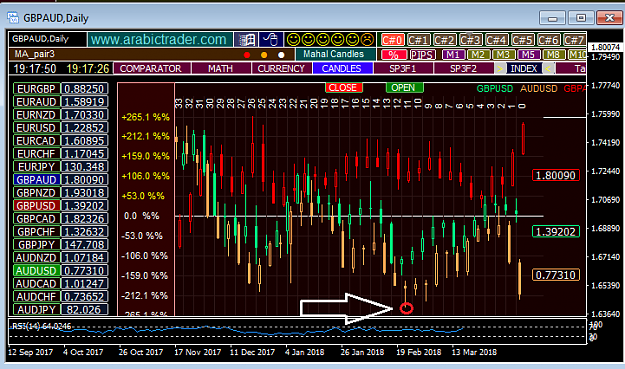Choose the M5 mode button
625x369 pixels.
(x=528, y=55)
